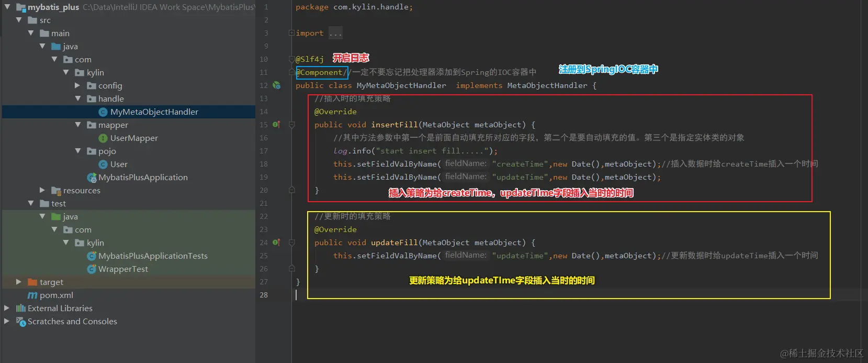Screen dimensions: 868x363
Task: Click the config package folder icon
Action: (92, 85)
